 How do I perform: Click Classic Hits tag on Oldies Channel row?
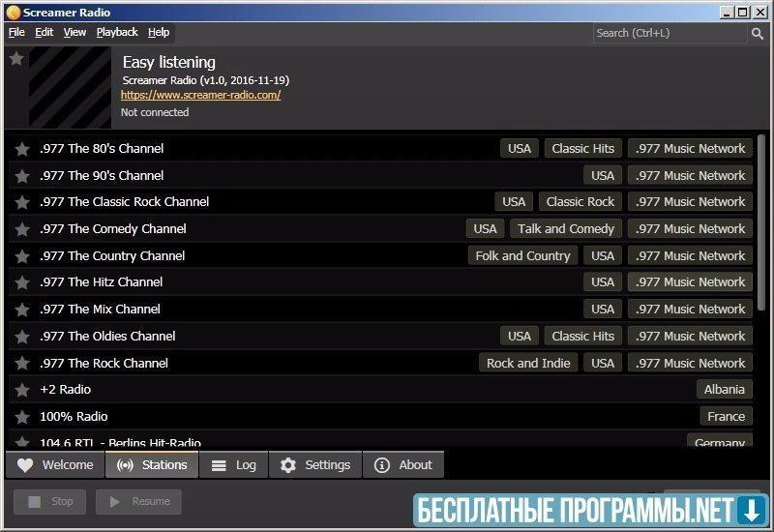click(x=583, y=337)
